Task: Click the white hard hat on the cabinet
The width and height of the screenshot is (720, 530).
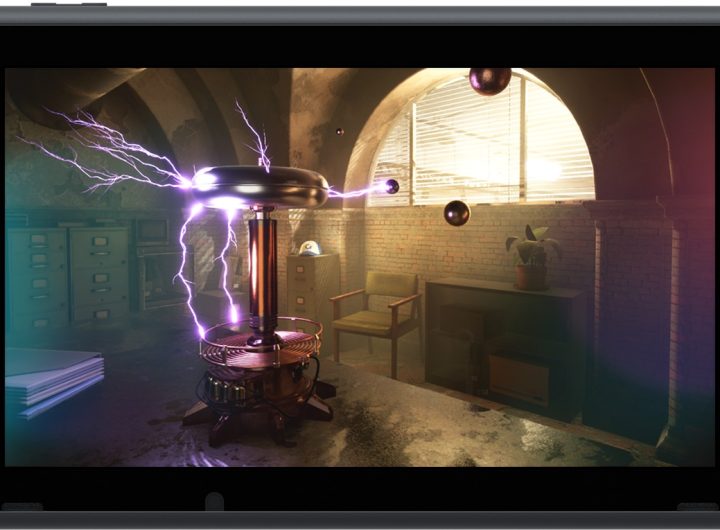Action: (309, 247)
